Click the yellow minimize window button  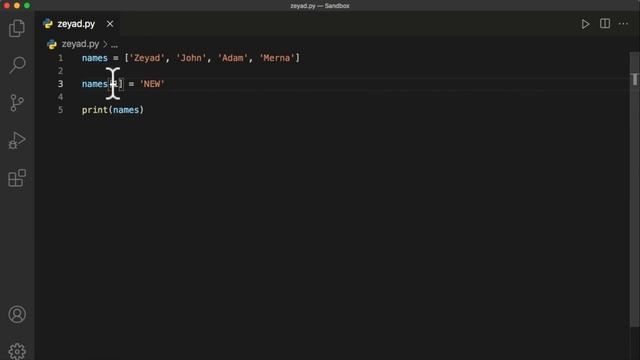[x=17, y=5]
